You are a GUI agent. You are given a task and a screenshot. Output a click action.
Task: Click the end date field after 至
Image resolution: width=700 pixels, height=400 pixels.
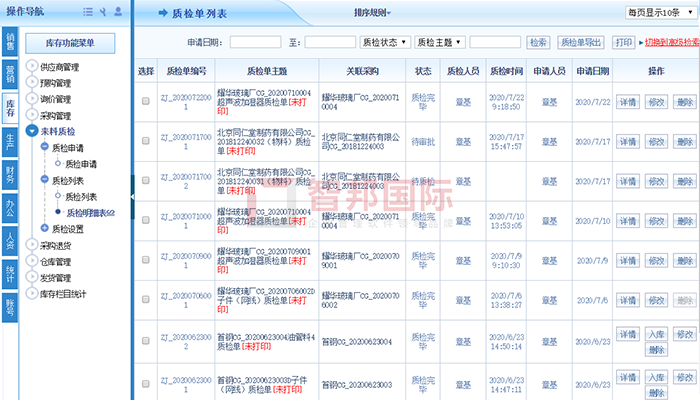pos(330,42)
